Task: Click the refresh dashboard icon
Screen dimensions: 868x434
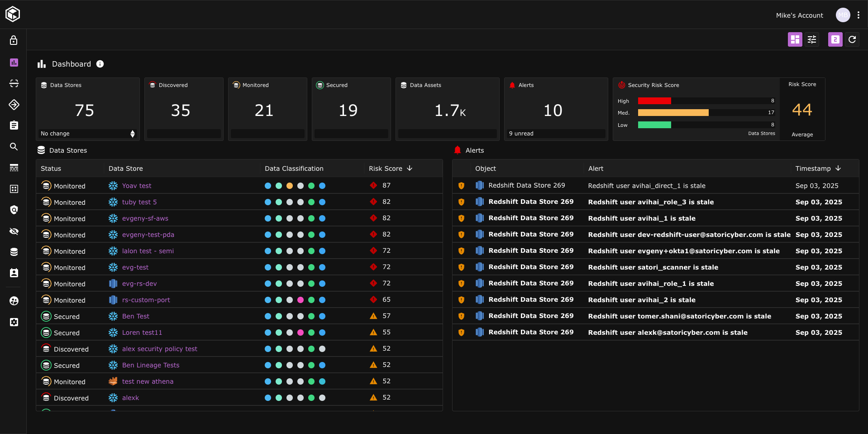Action: tap(852, 39)
